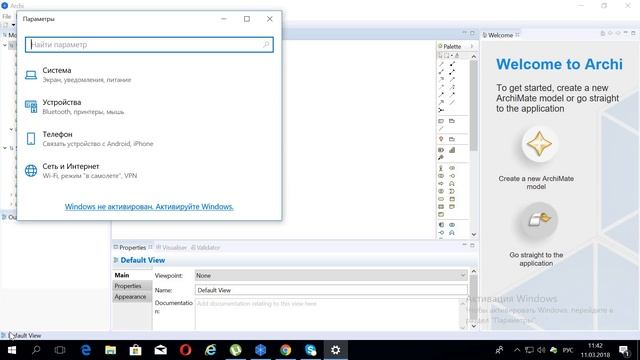Open the action center notifications icon
The width and height of the screenshot is (640, 360).
pyautogui.click(x=624, y=350)
